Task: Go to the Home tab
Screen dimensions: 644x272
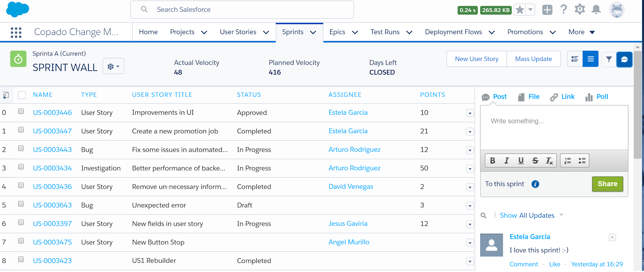Action: coord(148,32)
